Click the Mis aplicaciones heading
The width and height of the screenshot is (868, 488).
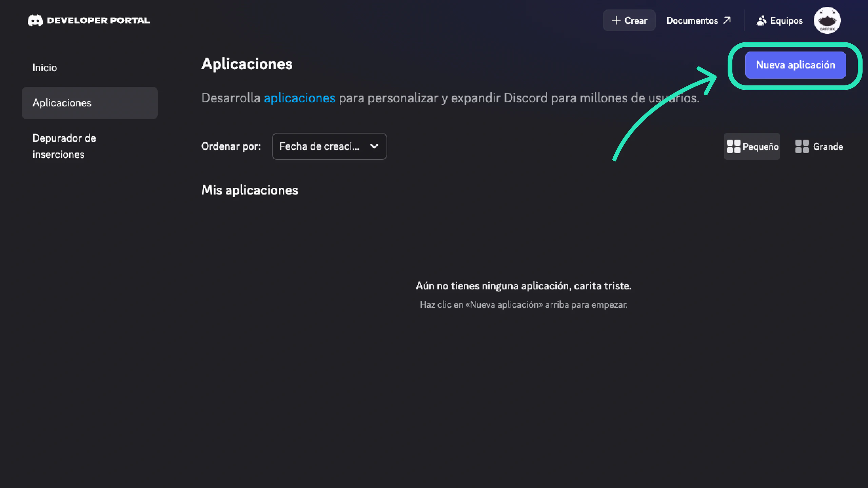pyautogui.click(x=250, y=190)
